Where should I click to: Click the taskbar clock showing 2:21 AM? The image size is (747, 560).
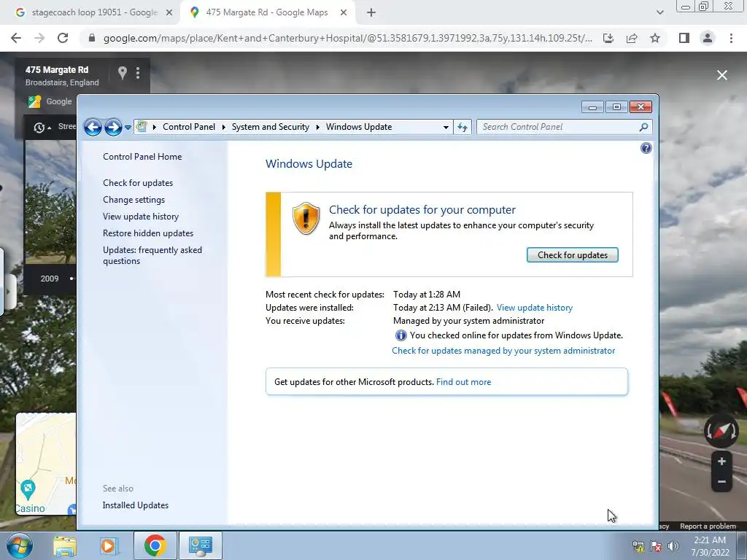coord(710,546)
